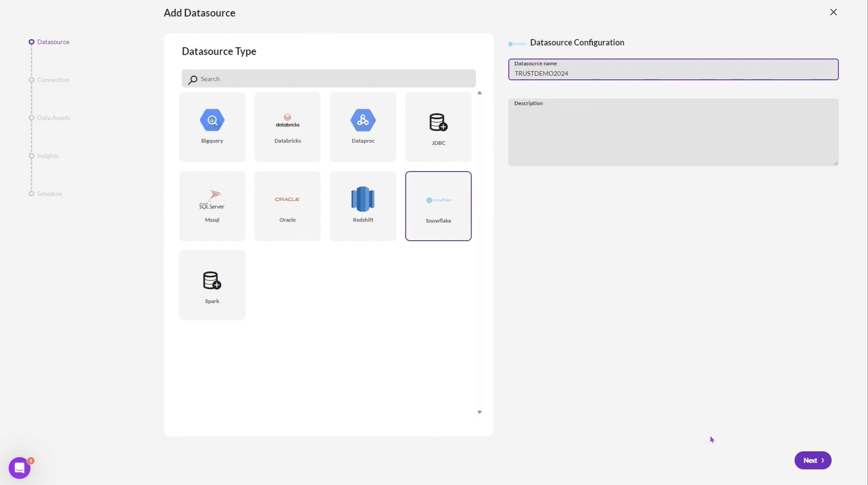The image size is (868, 485).
Task: Select the Snowflake datasource tile
Action: (x=438, y=206)
